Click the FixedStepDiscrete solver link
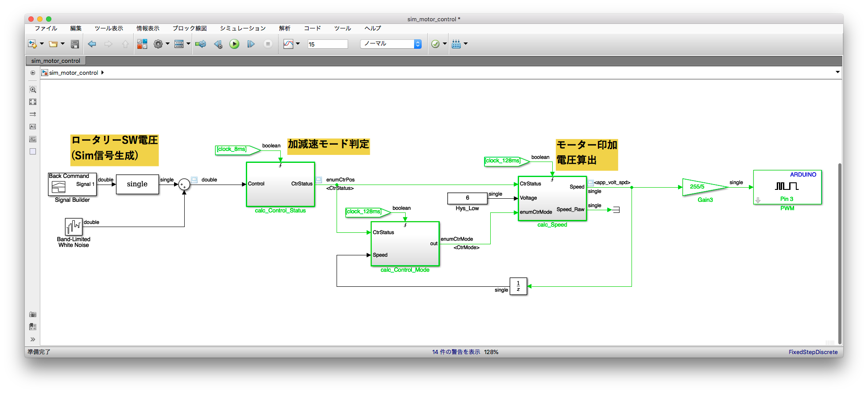This screenshot has width=868, height=393. click(813, 352)
